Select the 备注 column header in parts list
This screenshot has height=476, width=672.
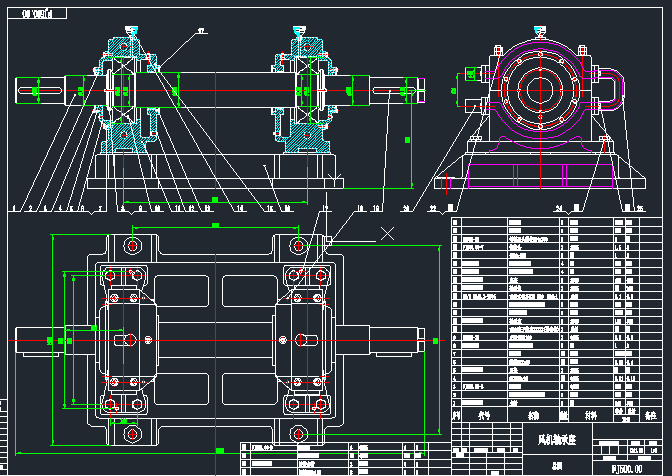point(651,415)
